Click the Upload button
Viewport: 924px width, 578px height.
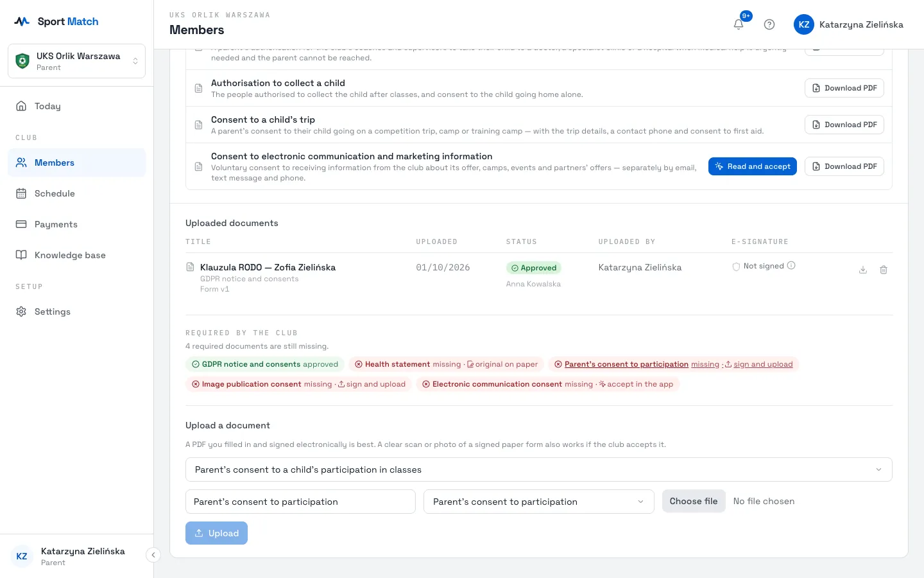(216, 533)
